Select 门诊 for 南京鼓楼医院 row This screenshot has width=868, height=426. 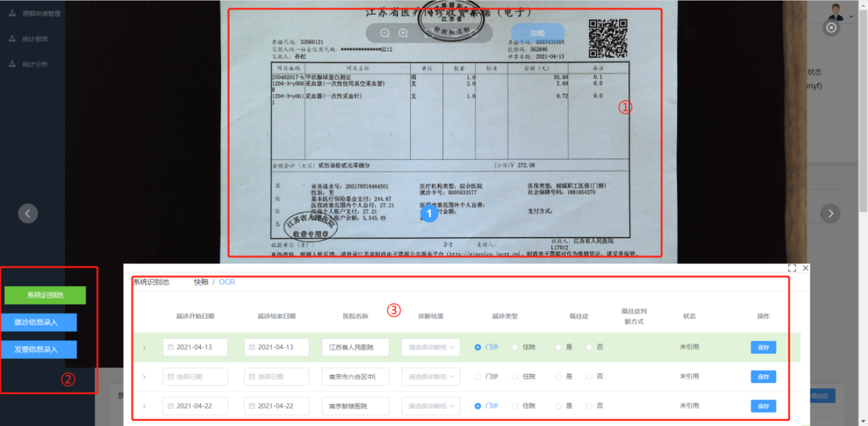478,405
